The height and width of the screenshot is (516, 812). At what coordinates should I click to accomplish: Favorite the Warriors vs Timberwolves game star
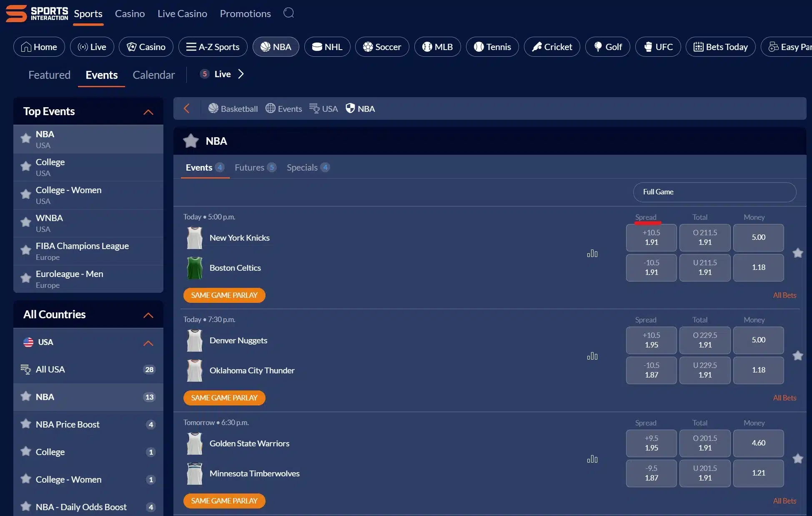[x=798, y=458]
